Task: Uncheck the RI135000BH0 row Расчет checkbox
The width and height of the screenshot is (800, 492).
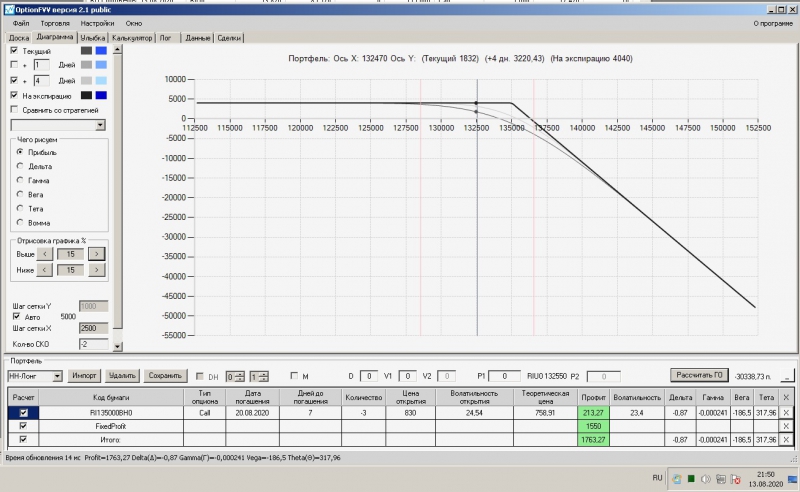Action: 23,412
